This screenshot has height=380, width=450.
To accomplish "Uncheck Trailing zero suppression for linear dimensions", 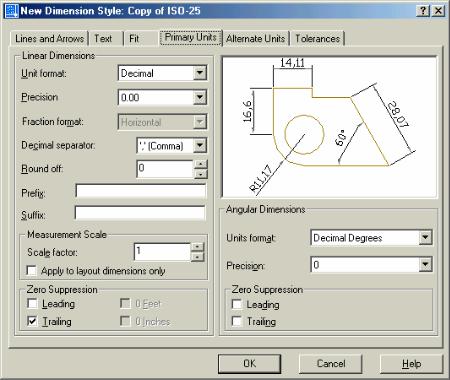I will coord(32,321).
